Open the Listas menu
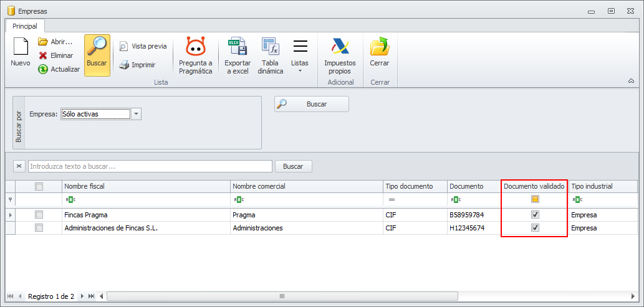The height and width of the screenshot is (307, 644). (300, 55)
